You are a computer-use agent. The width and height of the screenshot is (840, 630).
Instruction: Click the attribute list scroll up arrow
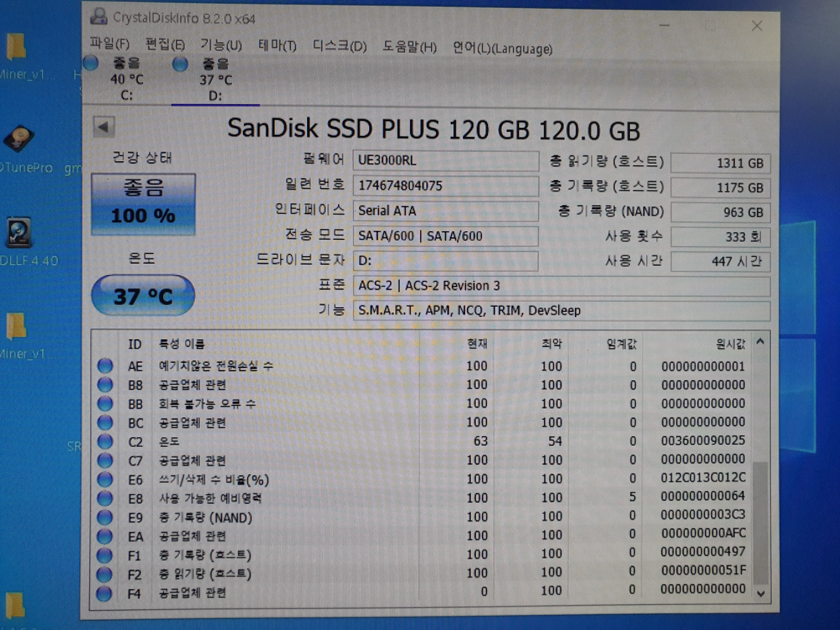pyautogui.click(x=760, y=342)
